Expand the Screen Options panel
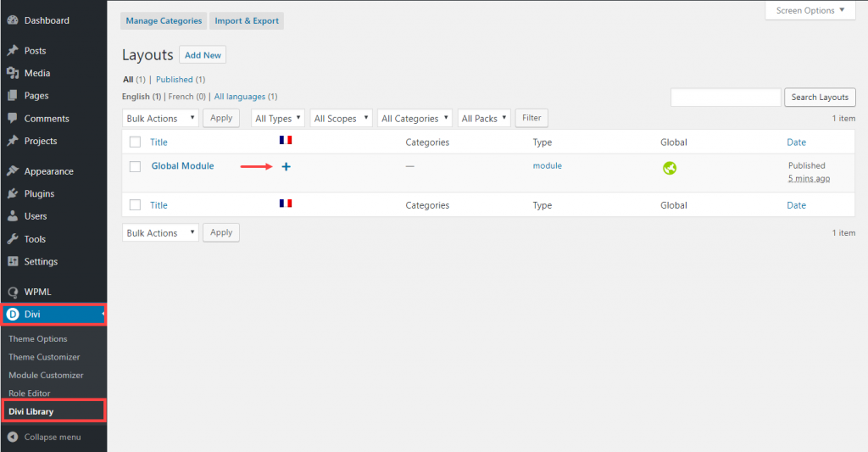The height and width of the screenshot is (452, 868). 810,10
